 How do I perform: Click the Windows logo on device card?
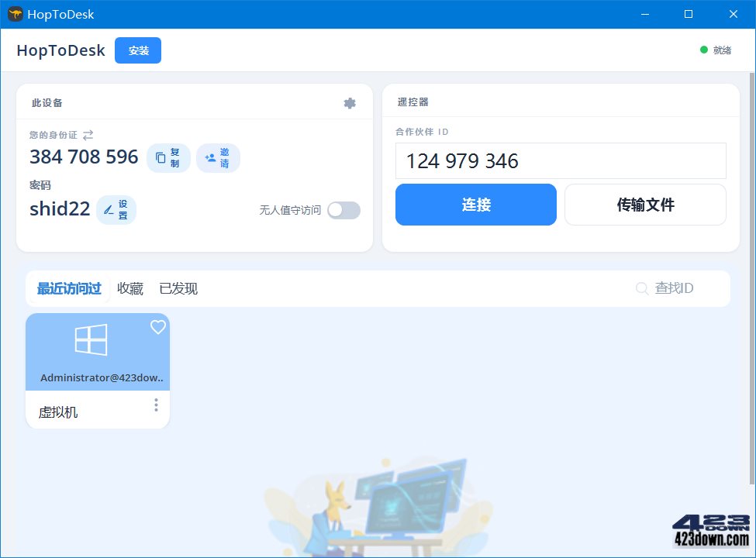click(91, 339)
